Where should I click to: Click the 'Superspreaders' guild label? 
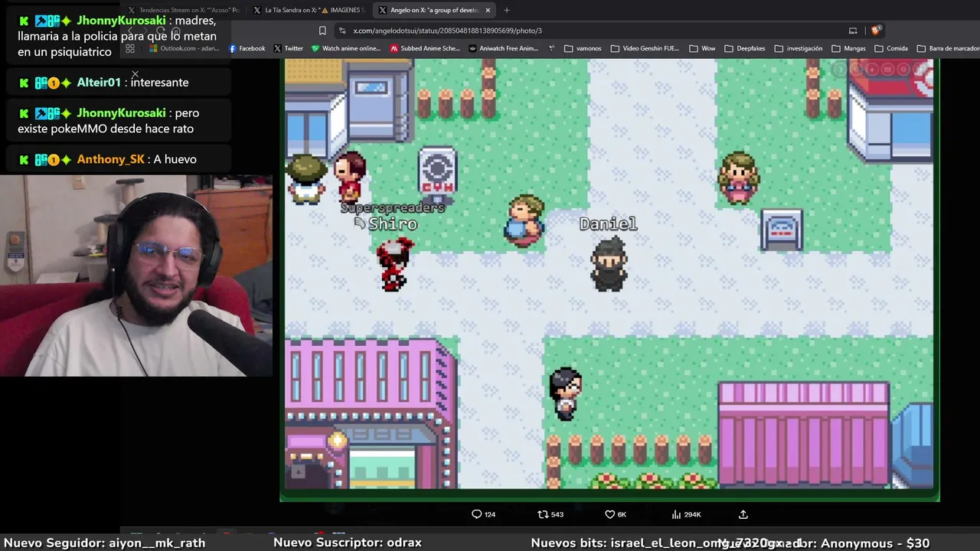pyautogui.click(x=392, y=207)
